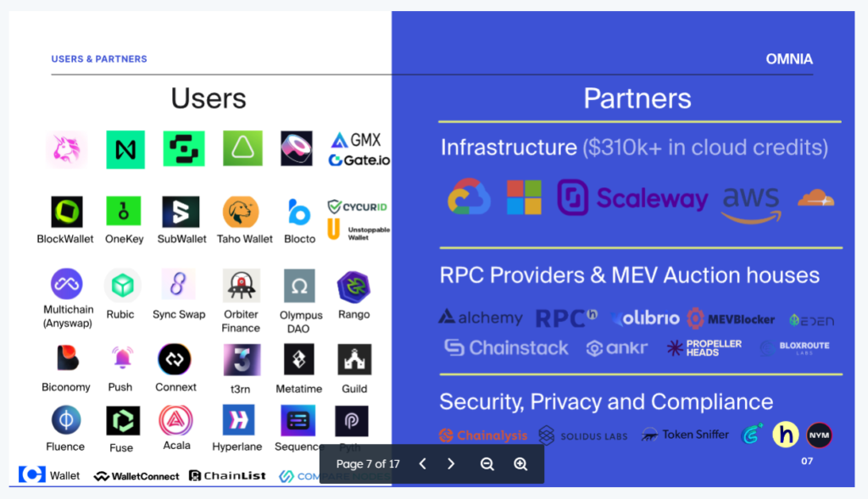Click the bloXroute Labs logo
This screenshot has height=499, width=868.
[x=795, y=347]
